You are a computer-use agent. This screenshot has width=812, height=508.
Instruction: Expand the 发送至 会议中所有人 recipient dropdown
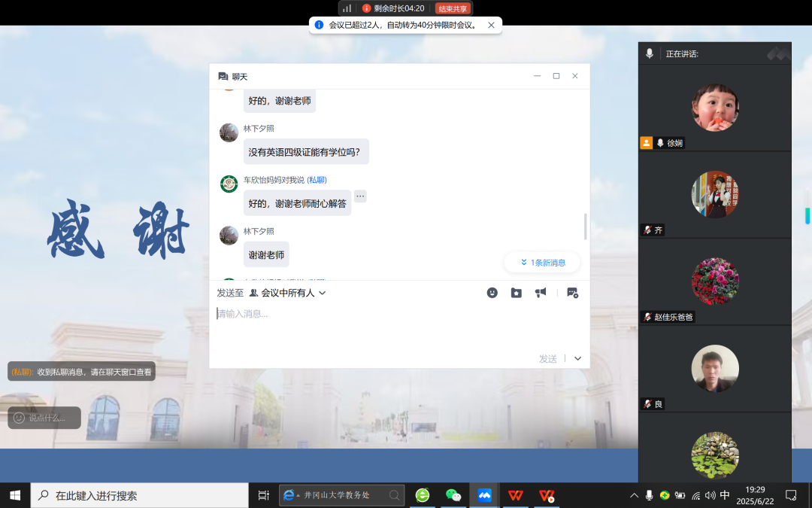288,293
